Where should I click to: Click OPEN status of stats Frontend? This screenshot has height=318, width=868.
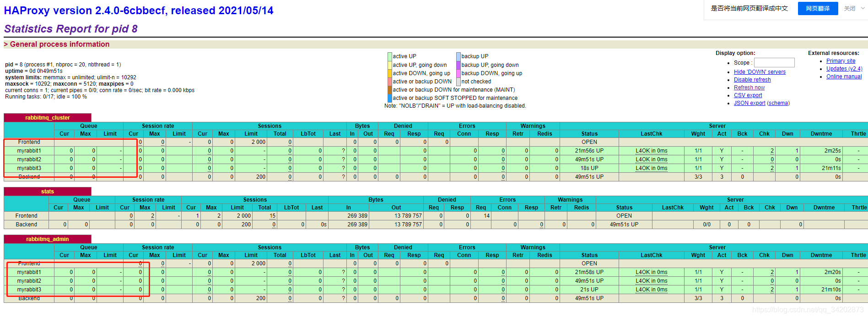click(624, 216)
